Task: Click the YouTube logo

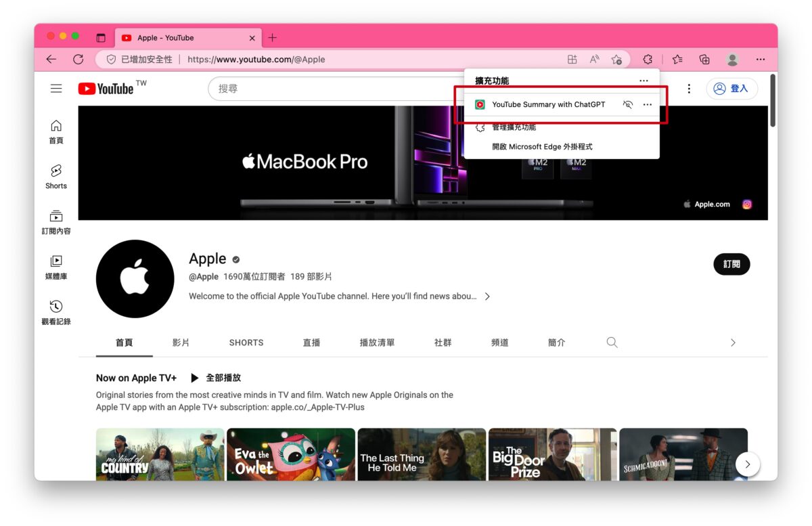Action: tap(106, 89)
